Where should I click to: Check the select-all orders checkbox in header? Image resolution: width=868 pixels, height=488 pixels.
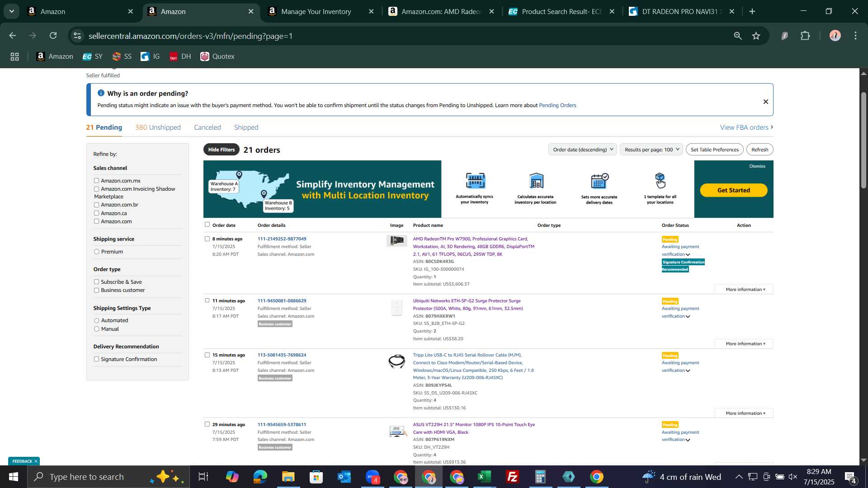point(207,225)
